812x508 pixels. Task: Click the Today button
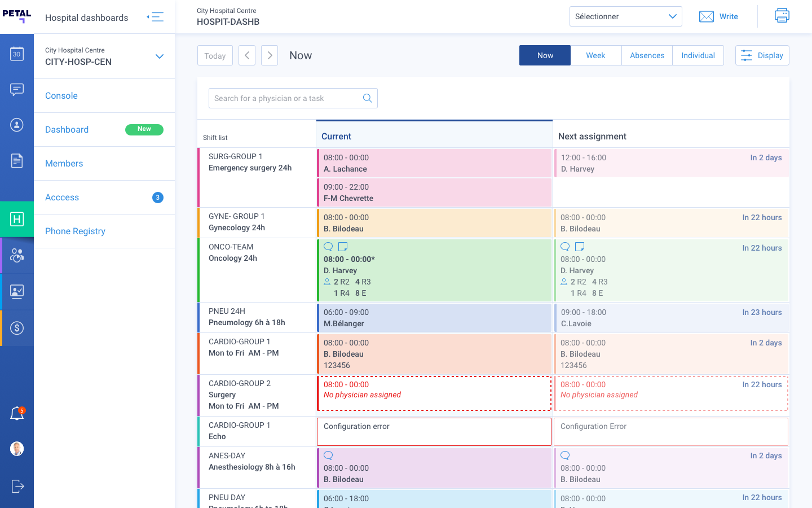coord(215,55)
